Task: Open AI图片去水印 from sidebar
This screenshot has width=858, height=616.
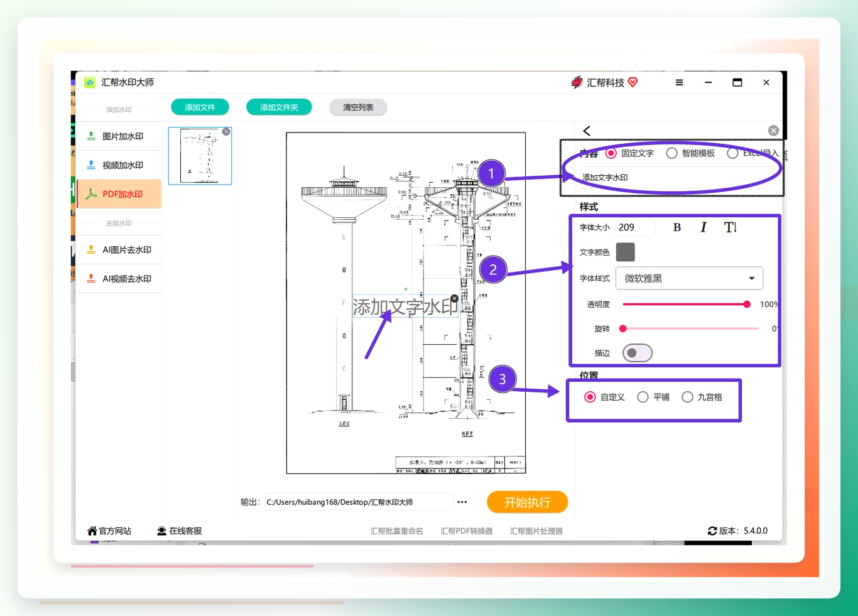Action: click(x=119, y=250)
